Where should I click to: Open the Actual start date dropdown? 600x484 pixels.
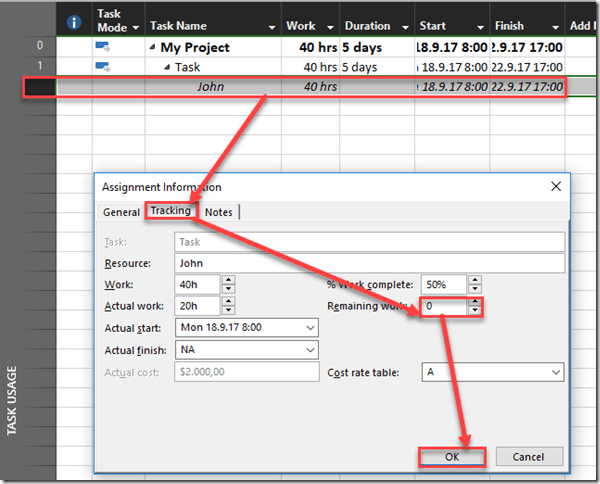tap(309, 328)
